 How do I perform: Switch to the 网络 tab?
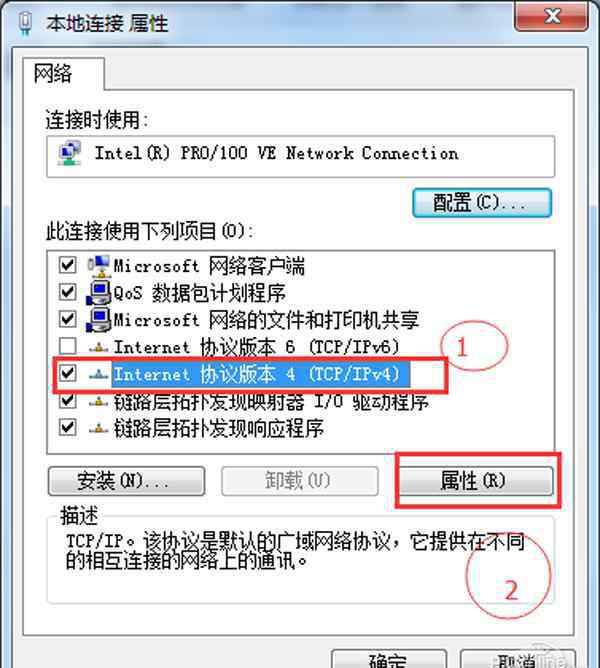tap(53, 74)
